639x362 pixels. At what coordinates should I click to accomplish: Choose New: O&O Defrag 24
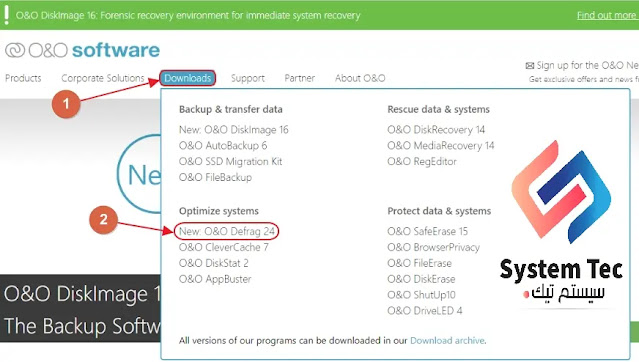(227, 231)
